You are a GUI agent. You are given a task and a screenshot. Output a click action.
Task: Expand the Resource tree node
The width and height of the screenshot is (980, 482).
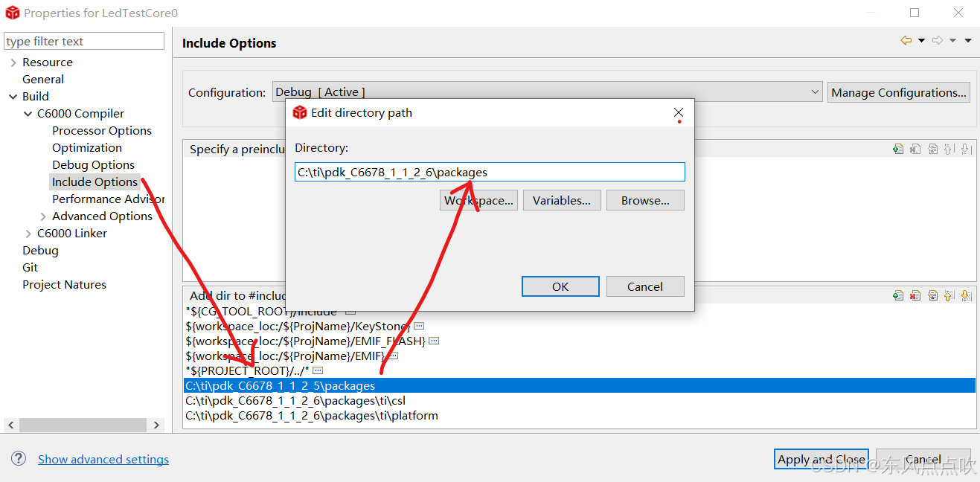click(x=13, y=62)
